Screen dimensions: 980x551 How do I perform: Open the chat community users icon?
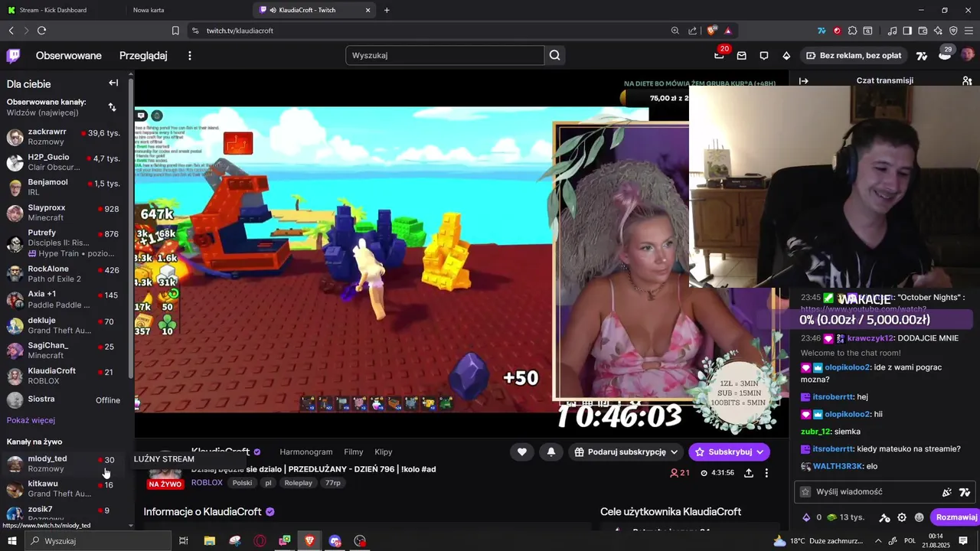point(967,80)
